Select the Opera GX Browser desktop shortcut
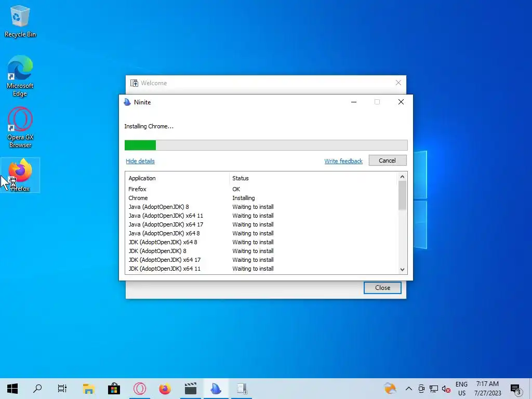 [20, 128]
